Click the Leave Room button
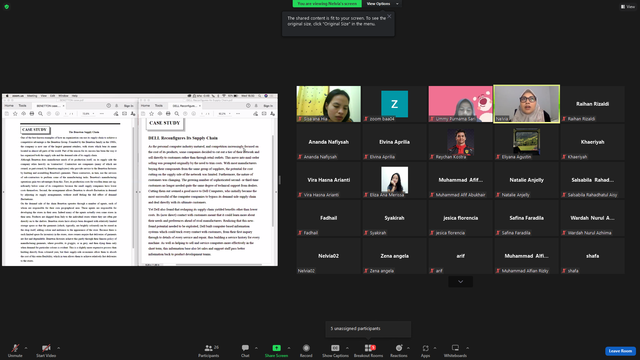This screenshot has width=640, height=360. click(620, 351)
